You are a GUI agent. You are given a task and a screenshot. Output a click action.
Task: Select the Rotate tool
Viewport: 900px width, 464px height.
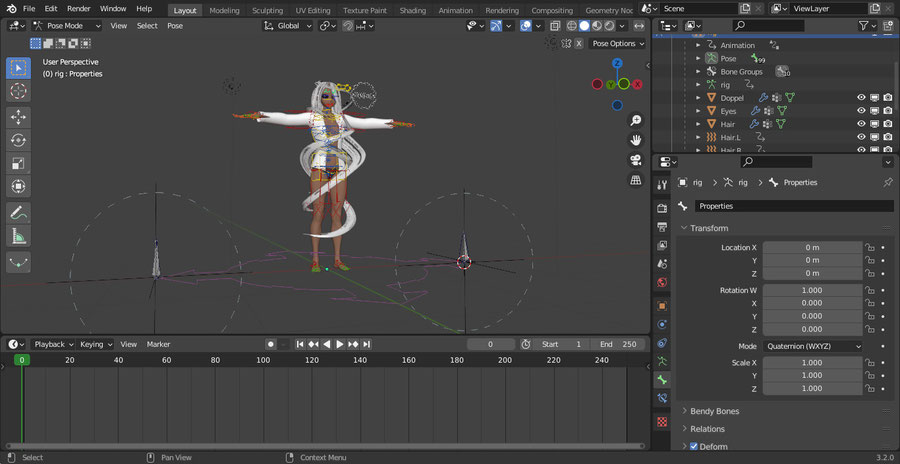(18, 141)
